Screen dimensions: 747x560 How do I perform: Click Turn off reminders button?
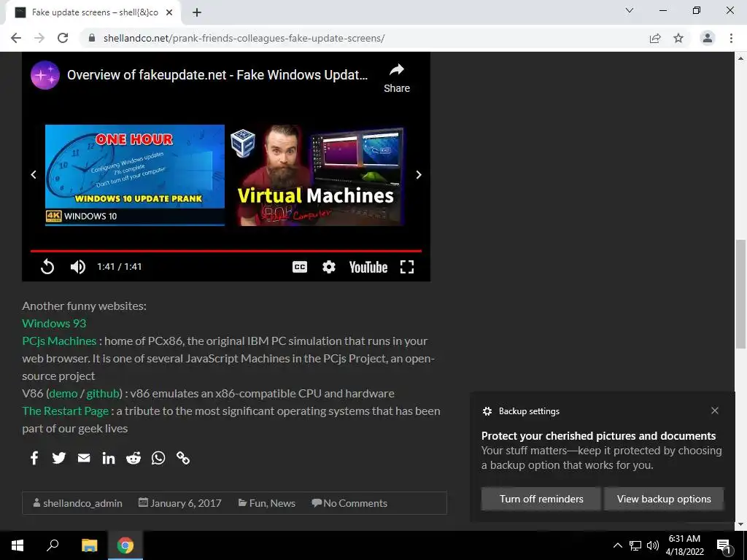tap(541, 499)
